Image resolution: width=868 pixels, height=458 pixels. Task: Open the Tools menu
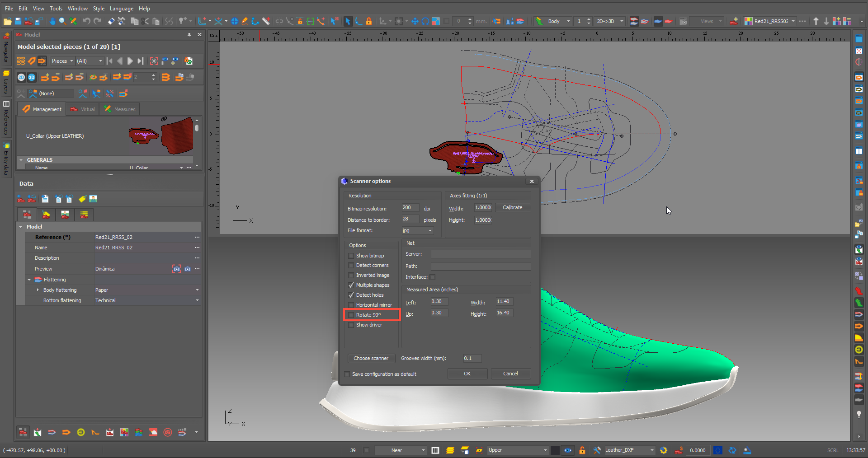tap(56, 9)
